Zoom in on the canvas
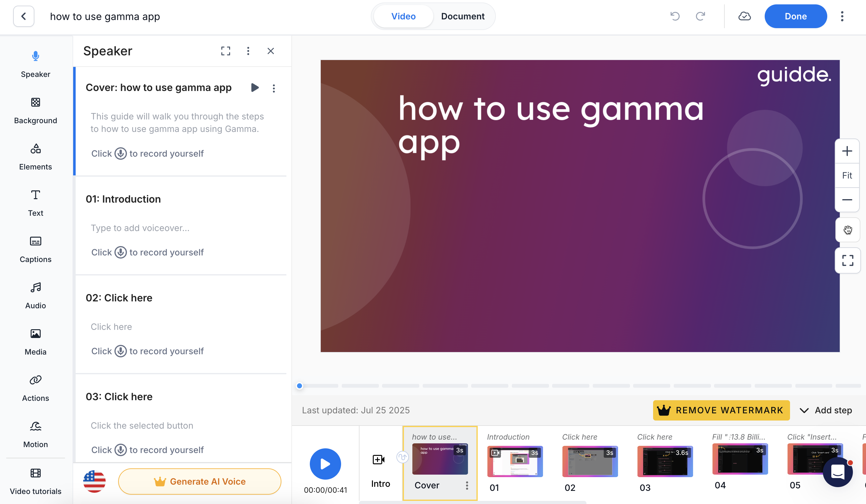 (847, 151)
